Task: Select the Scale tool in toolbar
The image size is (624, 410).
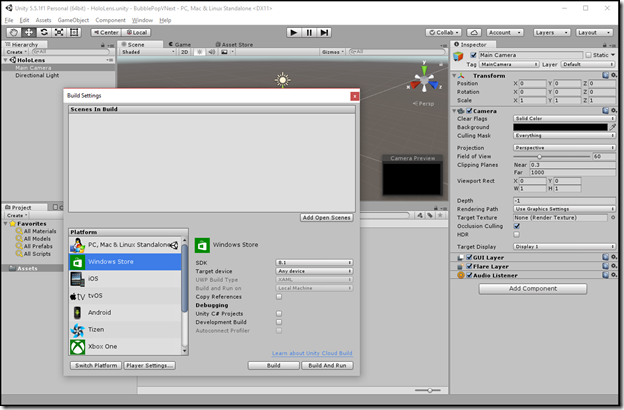Action: pos(59,32)
